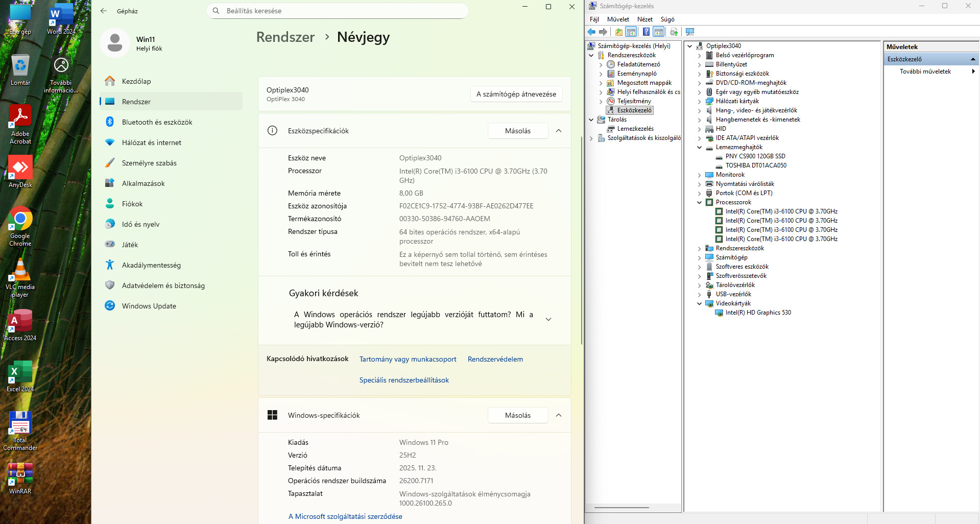The image size is (980, 524).
Task: Open Lemezkezelés in the tree
Action: pos(635,129)
